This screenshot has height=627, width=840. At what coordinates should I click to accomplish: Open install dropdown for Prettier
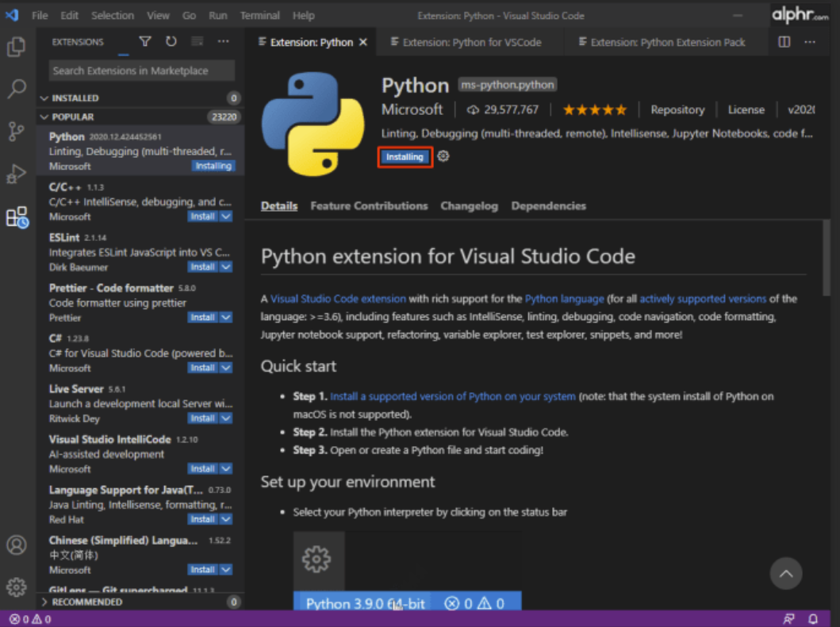[x=226, y=318]
